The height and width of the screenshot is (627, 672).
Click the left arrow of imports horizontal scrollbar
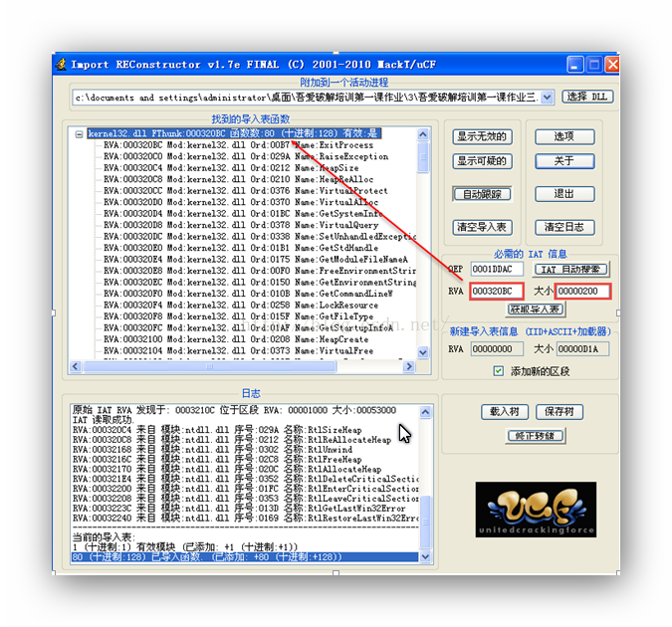(x=76, y=366)
